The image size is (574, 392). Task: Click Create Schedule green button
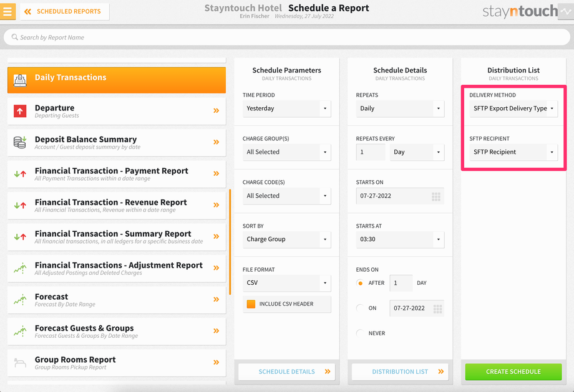(513, 372)
